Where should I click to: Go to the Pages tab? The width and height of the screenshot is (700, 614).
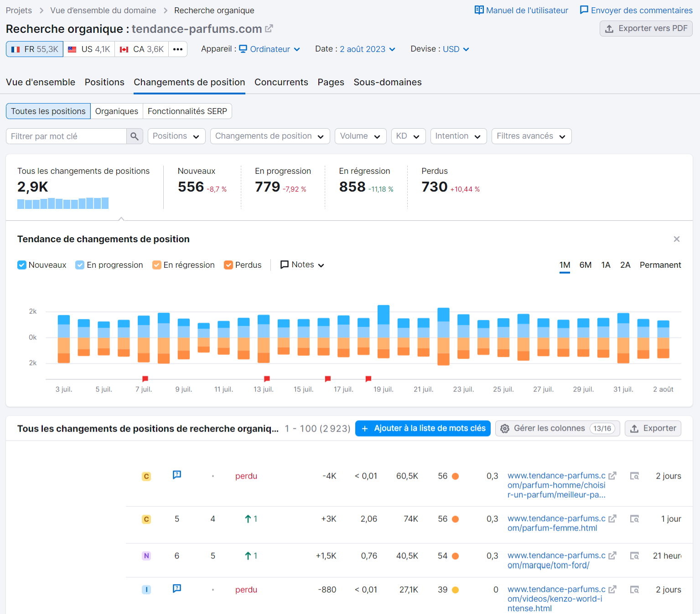[x=331, y=82]
